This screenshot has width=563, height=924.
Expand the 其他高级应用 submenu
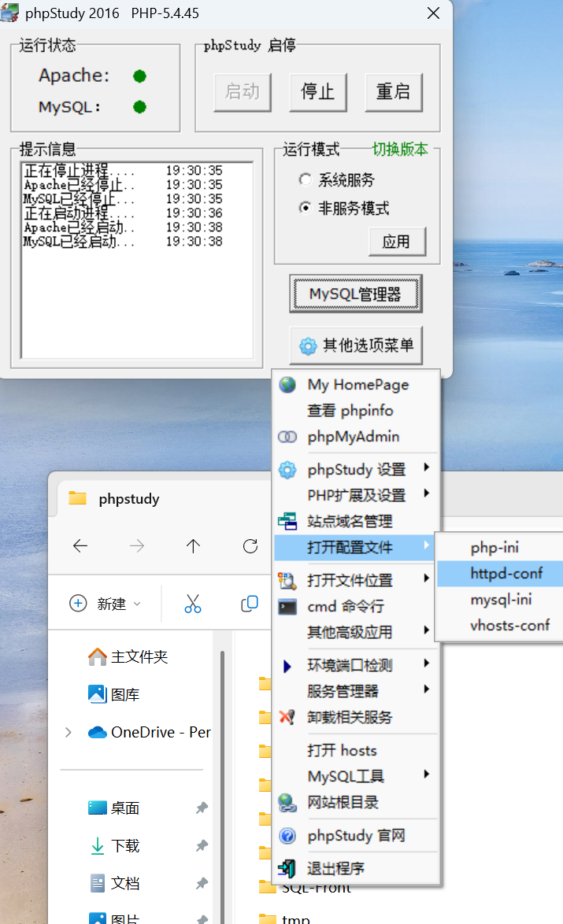[426, 630]
